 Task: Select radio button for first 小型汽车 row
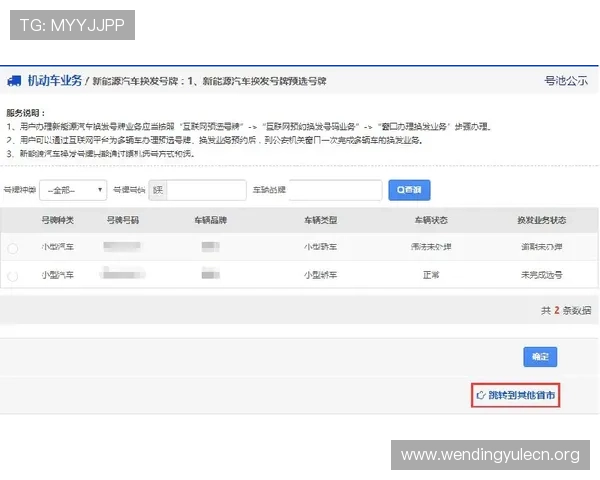(x=13, y=248)
